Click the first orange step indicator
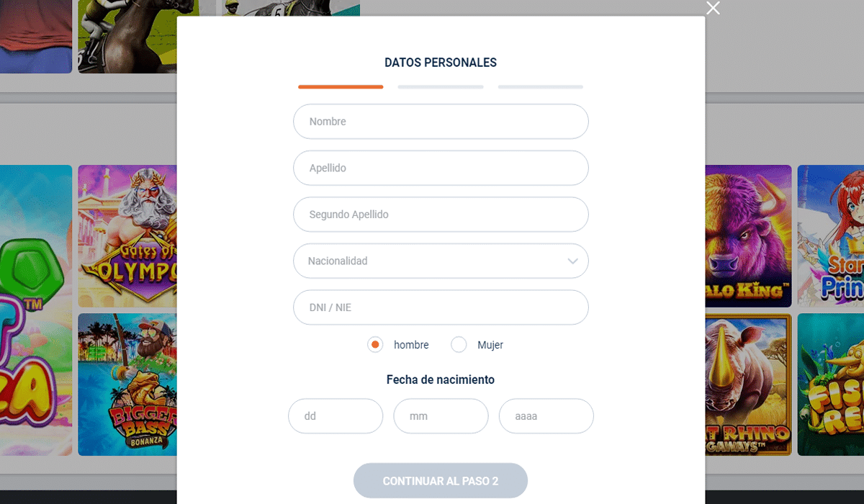This screenshot has height=504, width=864. coord(341,87)
